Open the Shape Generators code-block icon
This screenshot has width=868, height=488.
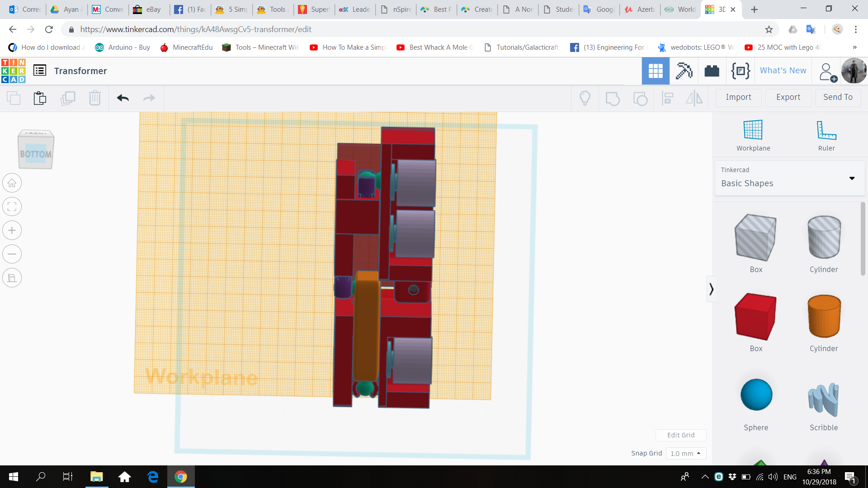coord(740,71)
